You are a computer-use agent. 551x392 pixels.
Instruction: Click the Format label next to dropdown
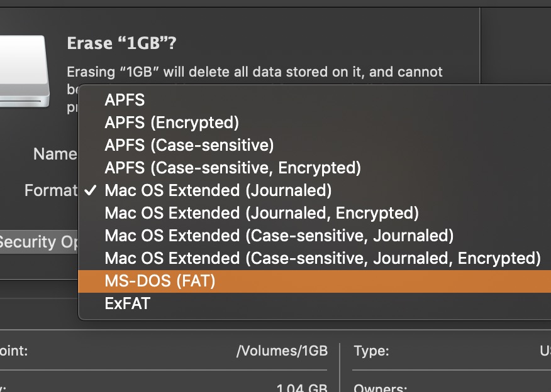50,190
